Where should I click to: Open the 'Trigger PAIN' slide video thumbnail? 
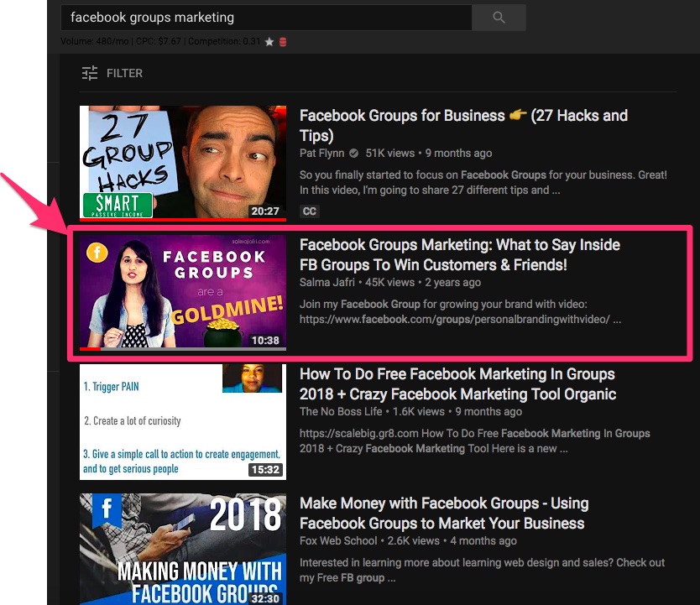[x=183, y=421]
